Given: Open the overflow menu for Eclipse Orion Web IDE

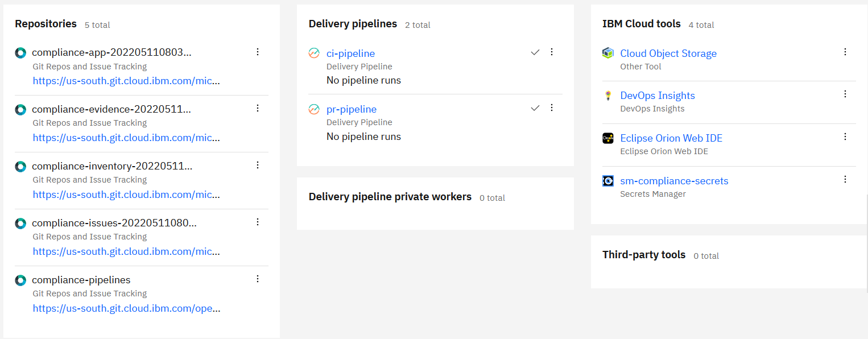Looking at the screenshot, I should point(845,137).
